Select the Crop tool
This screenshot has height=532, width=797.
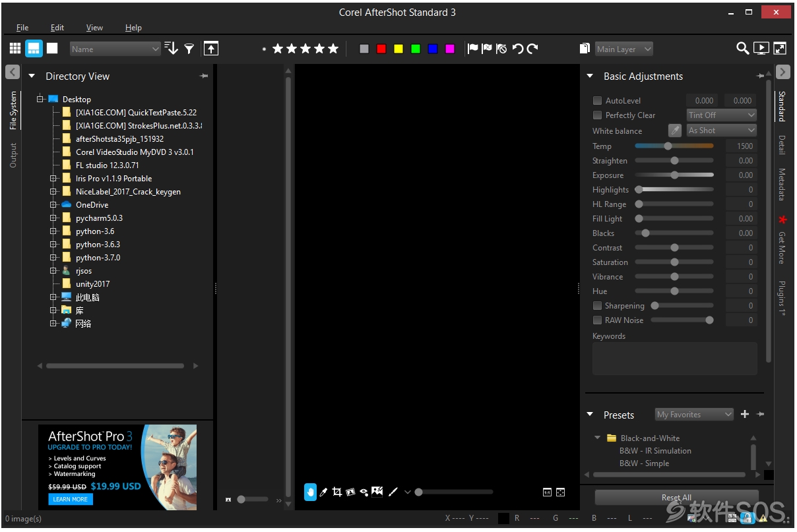click(x=337, y=492)
